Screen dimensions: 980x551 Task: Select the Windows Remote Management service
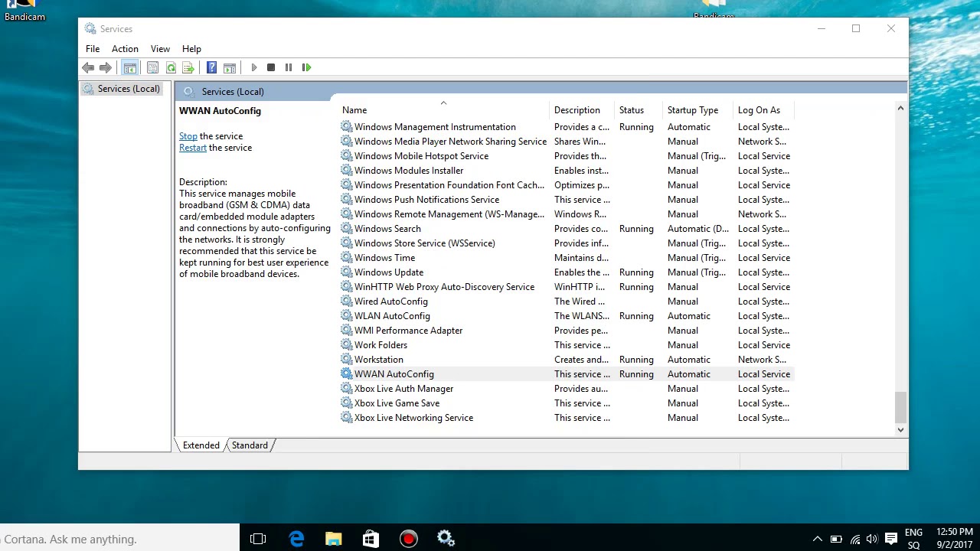[x=567, y=214]
